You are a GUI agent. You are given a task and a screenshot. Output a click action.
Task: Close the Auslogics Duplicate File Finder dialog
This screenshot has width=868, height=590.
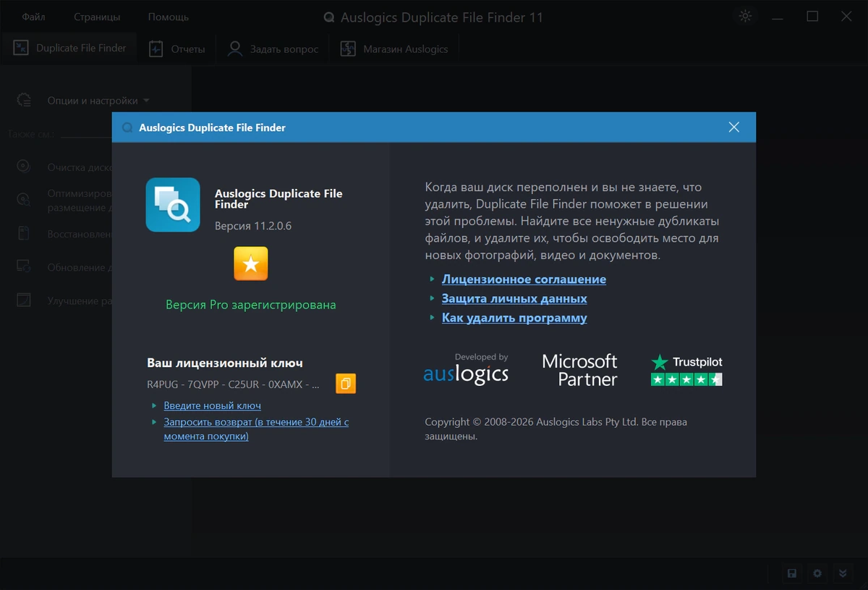click(x=734, y=127)
